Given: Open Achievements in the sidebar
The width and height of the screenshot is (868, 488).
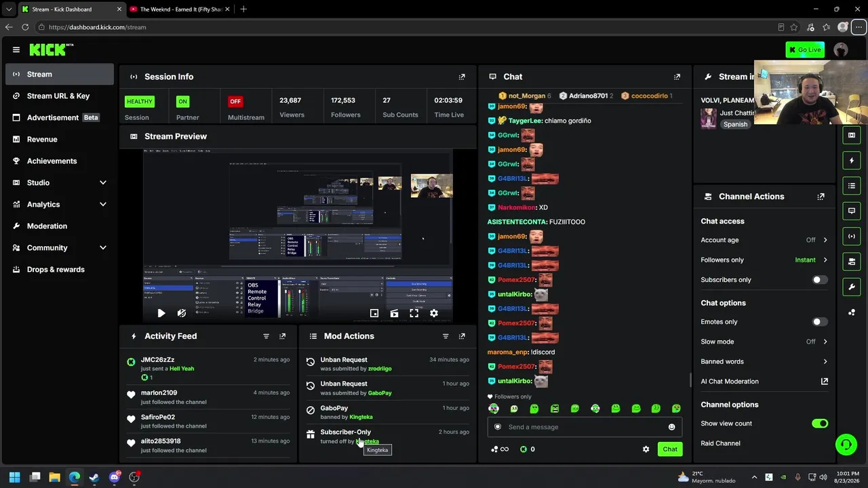Looking at the screenshot, I should [60, 161].
